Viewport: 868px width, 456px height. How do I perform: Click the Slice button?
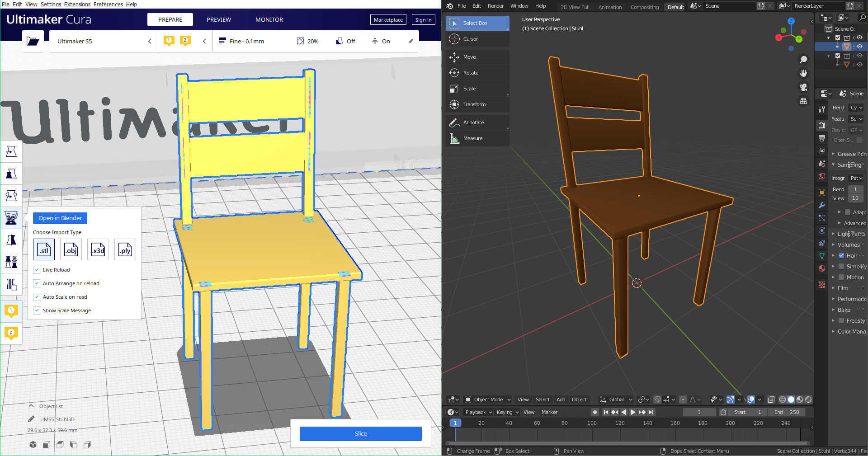click(x=361, y=433)
